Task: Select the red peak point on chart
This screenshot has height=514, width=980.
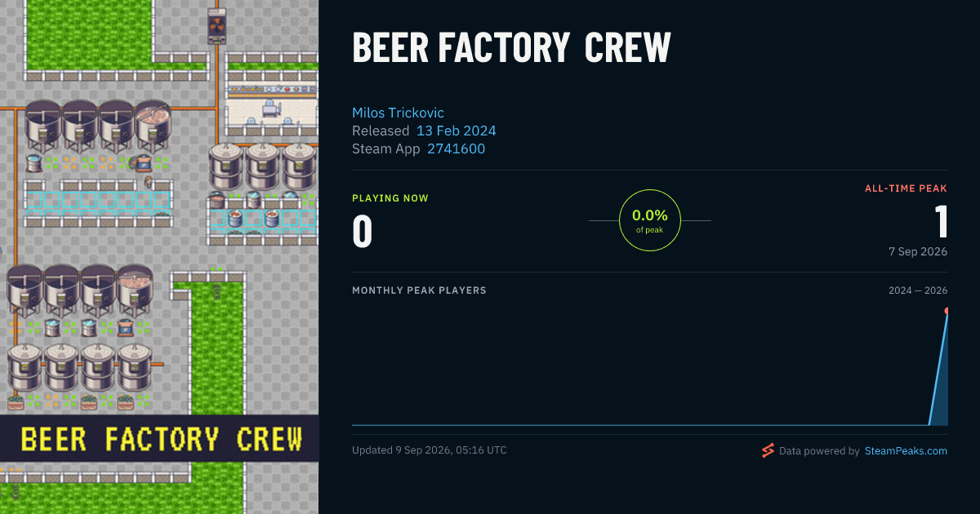Action: (x=947, y=311)
